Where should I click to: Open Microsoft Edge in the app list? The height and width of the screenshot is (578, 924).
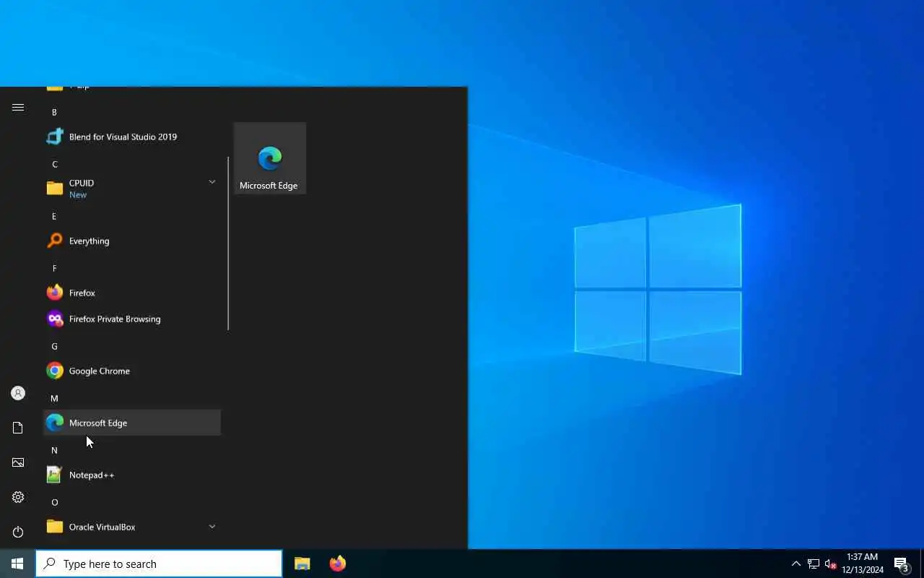pyautogui.click(x=132, y=423)
